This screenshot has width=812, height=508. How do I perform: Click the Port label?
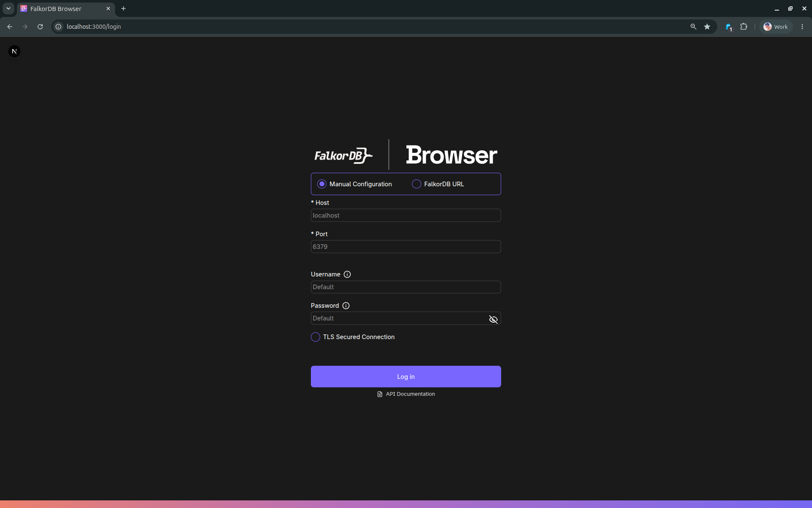click(x=319, y=234)
